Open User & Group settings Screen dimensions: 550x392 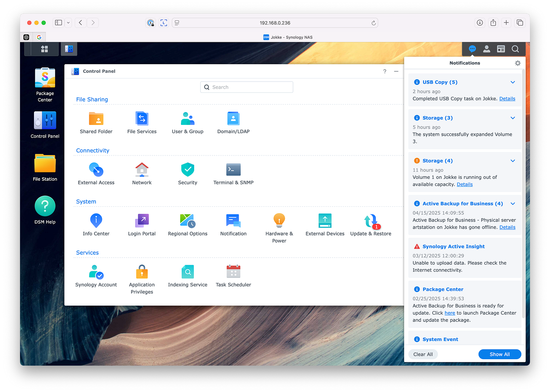[187, 123]
